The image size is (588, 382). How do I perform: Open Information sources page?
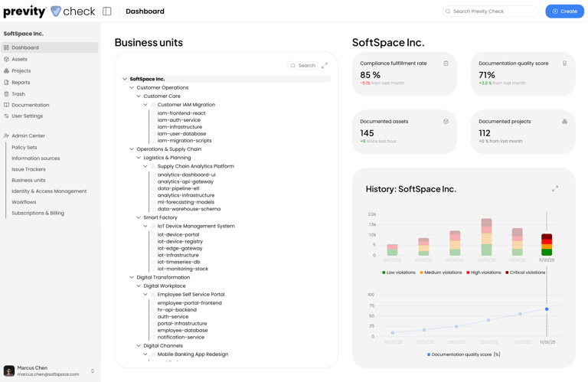36,158
